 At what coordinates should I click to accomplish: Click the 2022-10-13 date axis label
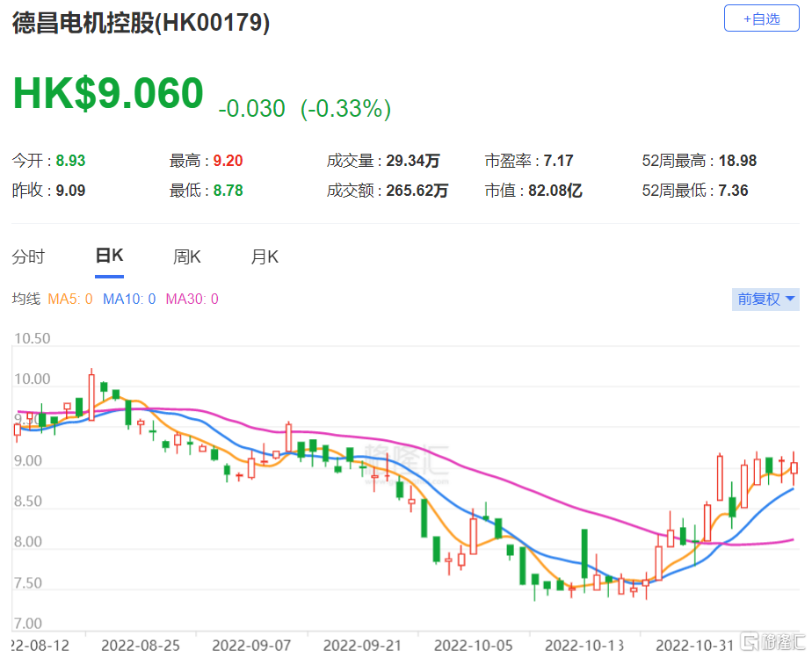[584, 646]
